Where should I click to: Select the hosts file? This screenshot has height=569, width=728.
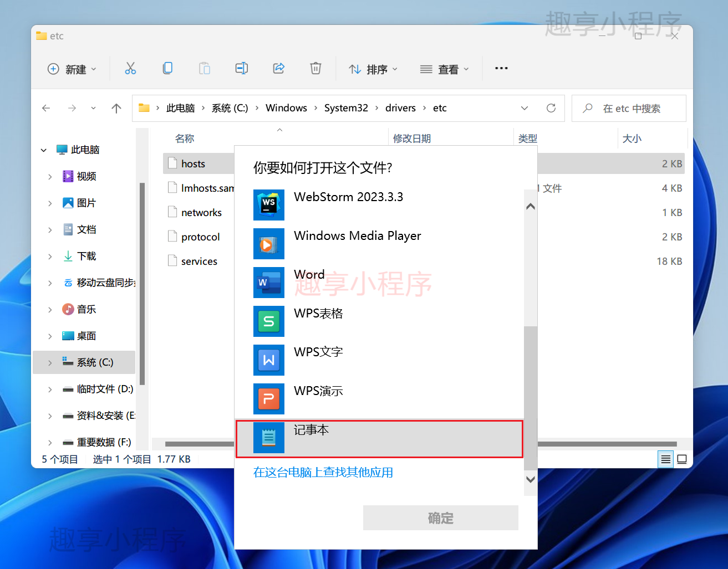[x=193, y=163]
